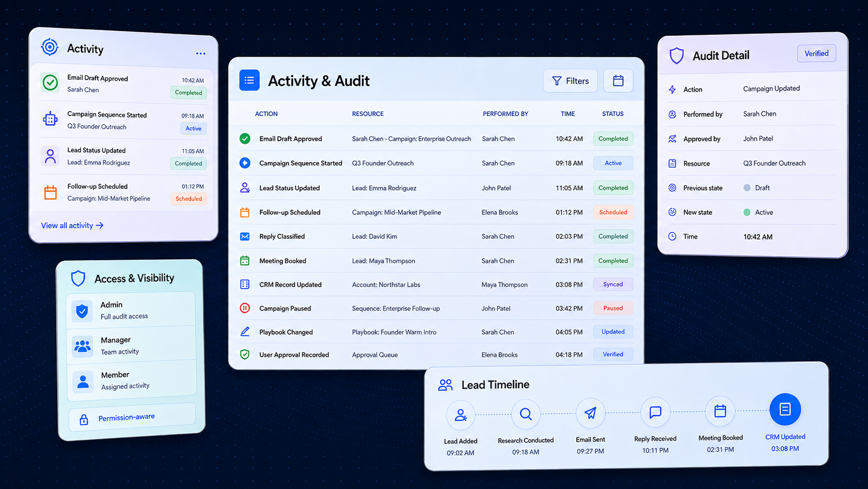
Task: Click the clock Time icon in Audit Detail
Action: (672, 236)
